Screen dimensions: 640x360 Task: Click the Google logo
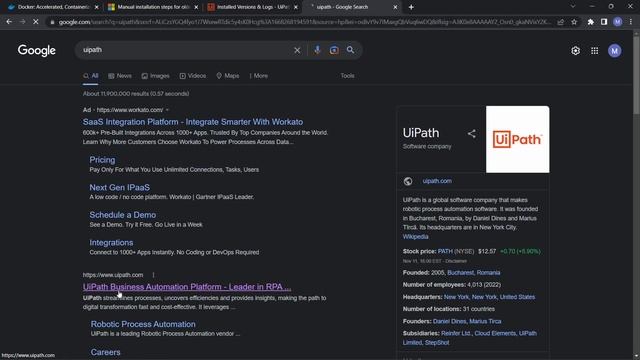point(37,50)
